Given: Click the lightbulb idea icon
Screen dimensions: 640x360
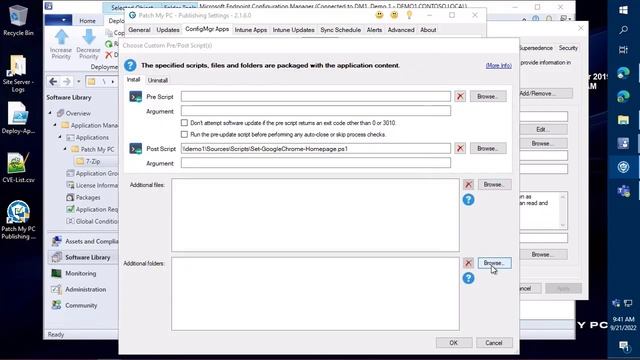Looking at the screenshot, I should pos(409,15).
